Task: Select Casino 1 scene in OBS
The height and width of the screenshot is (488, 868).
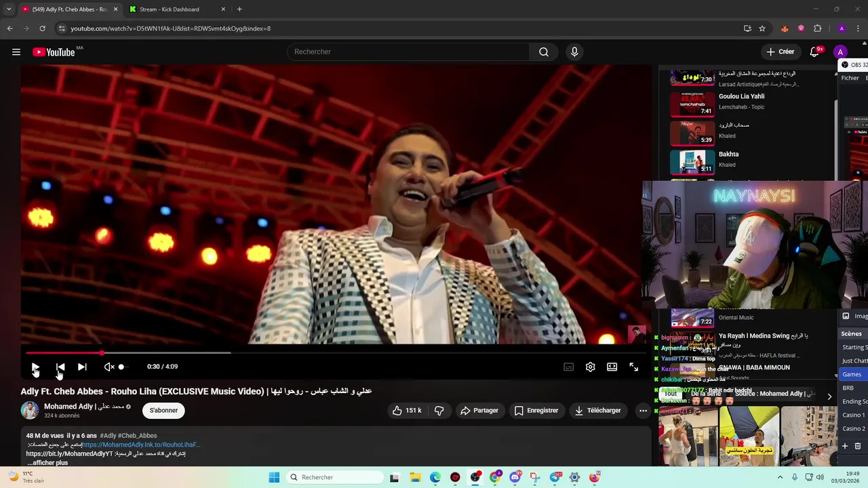Action: coord(853,415)
